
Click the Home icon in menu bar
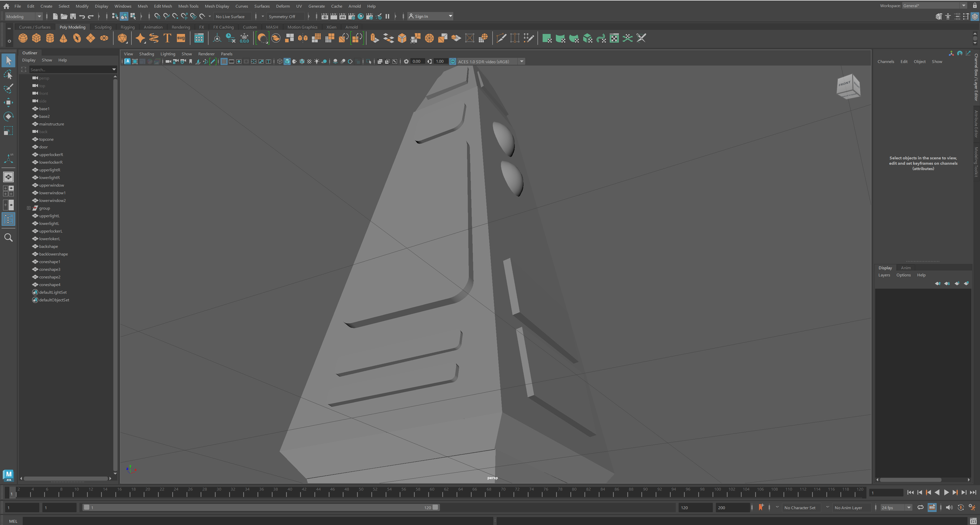pyautogui.click(x=6, y=6)
